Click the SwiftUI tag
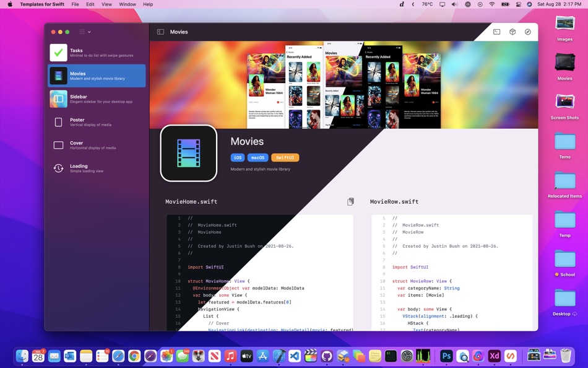 (285, 158)
